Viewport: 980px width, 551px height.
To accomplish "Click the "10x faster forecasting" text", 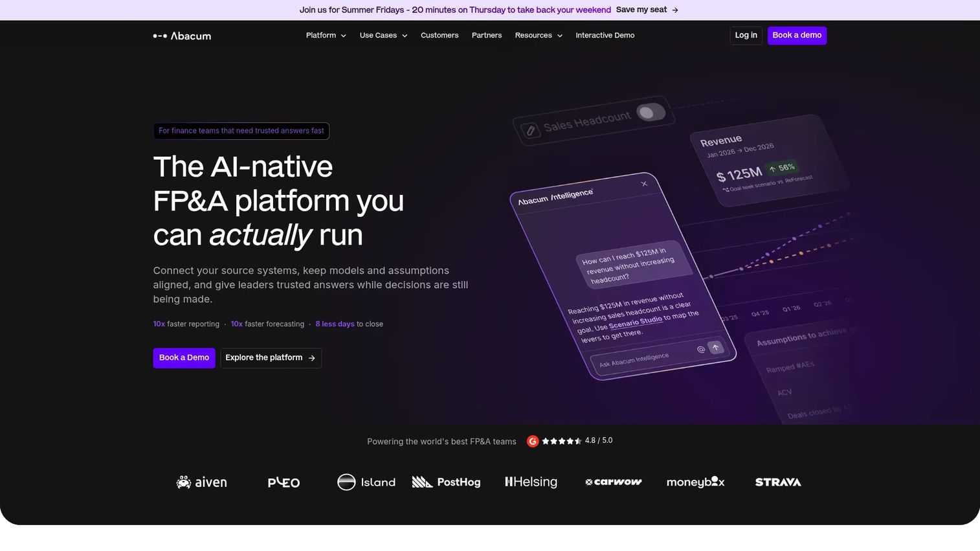I will 267,324.
